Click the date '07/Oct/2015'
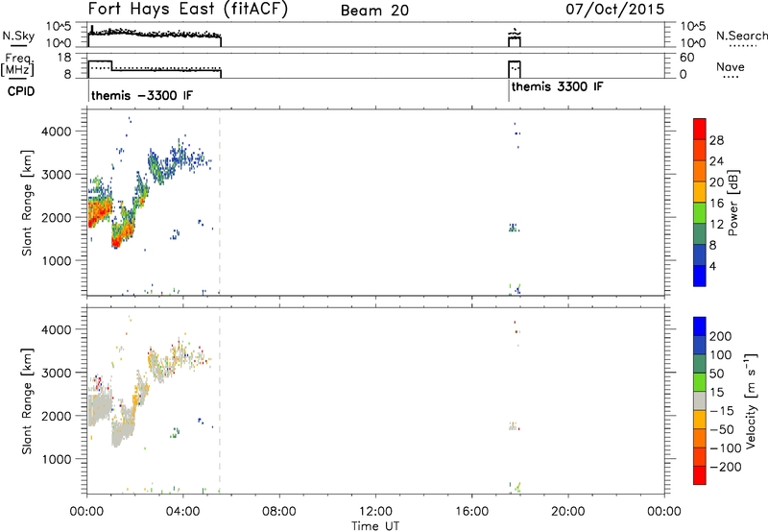This screenshot has width=768, height=532. pos(615,10)
